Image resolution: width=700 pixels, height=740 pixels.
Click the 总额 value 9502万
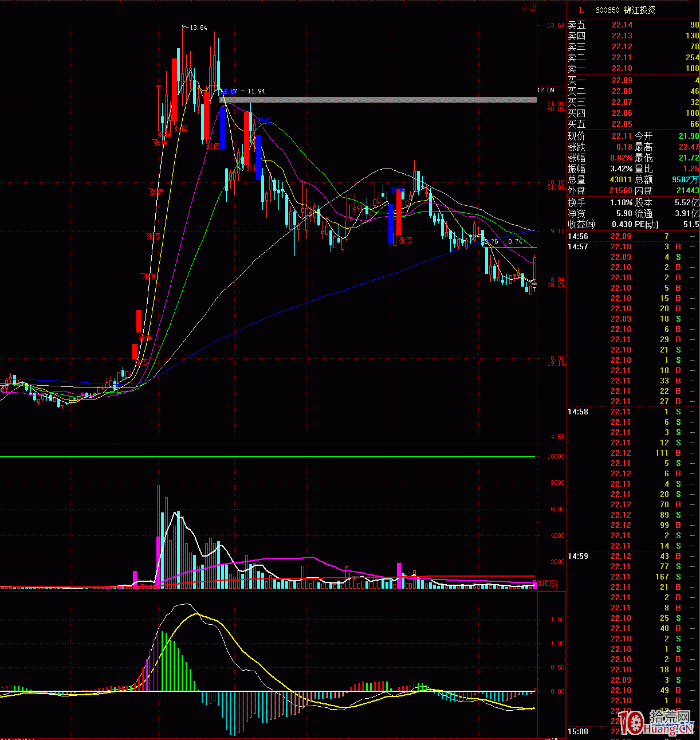click(685, 179)
